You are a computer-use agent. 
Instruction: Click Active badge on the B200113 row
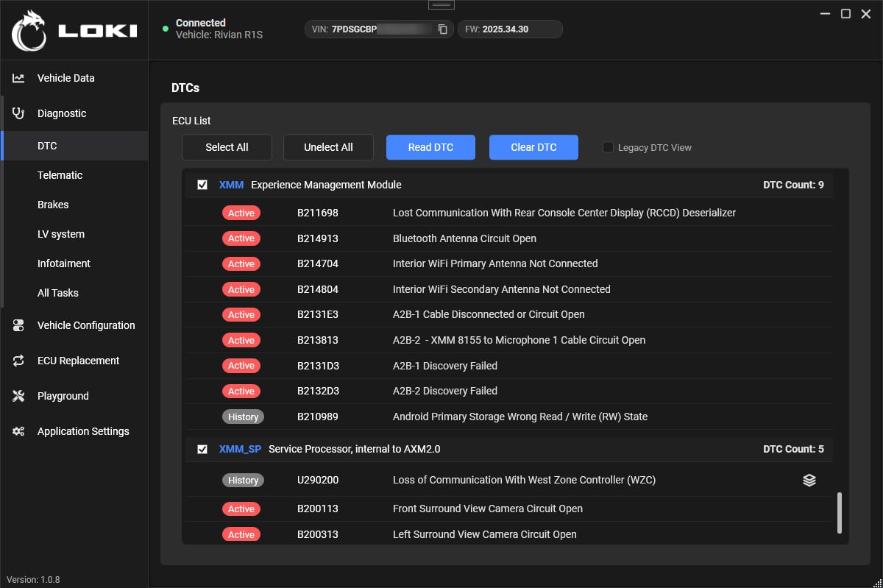coord(241,509)
